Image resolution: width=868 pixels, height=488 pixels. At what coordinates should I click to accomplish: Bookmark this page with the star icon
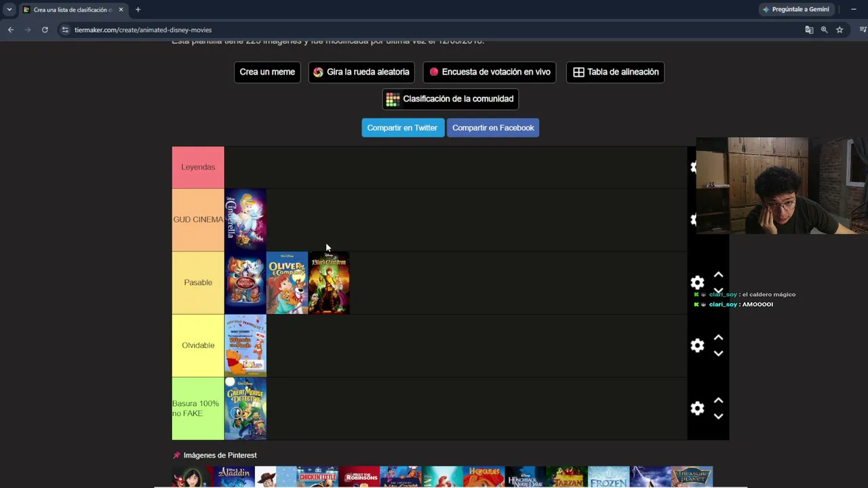(x=840, y=30)
